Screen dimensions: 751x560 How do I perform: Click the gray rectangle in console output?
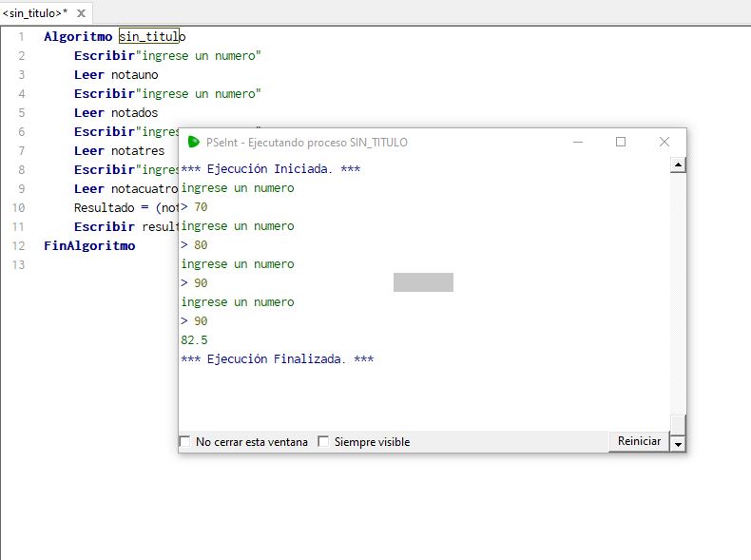click(x=423, y=282)
